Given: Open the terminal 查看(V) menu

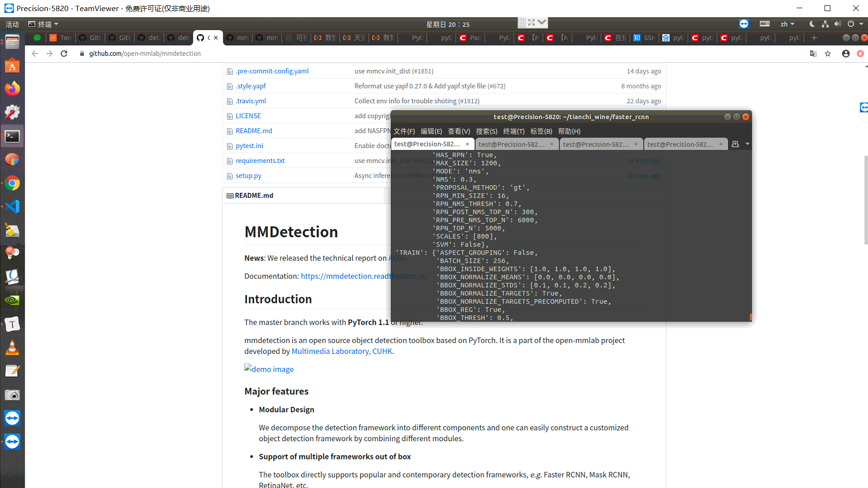Looking at the screenshot, I should pos(459,131).
